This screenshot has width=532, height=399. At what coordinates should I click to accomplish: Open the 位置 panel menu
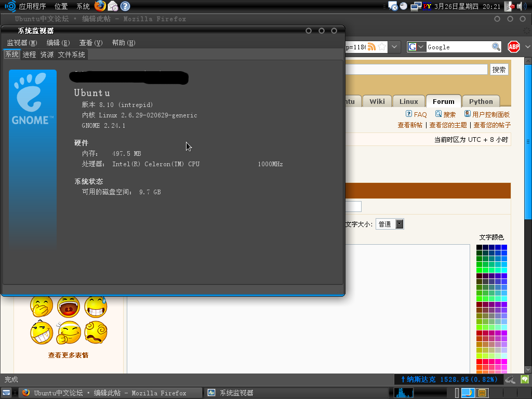(61, 6)
